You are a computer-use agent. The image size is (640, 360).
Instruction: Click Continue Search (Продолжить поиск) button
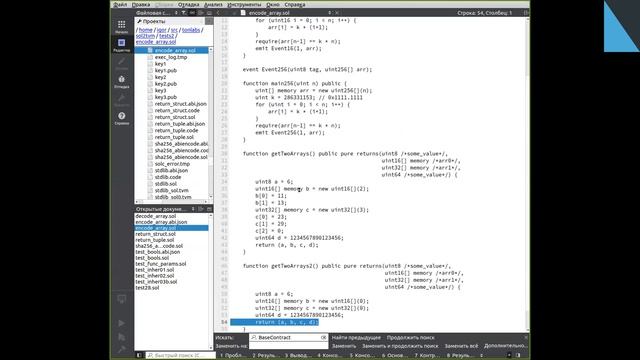click(x=411, y=338)
